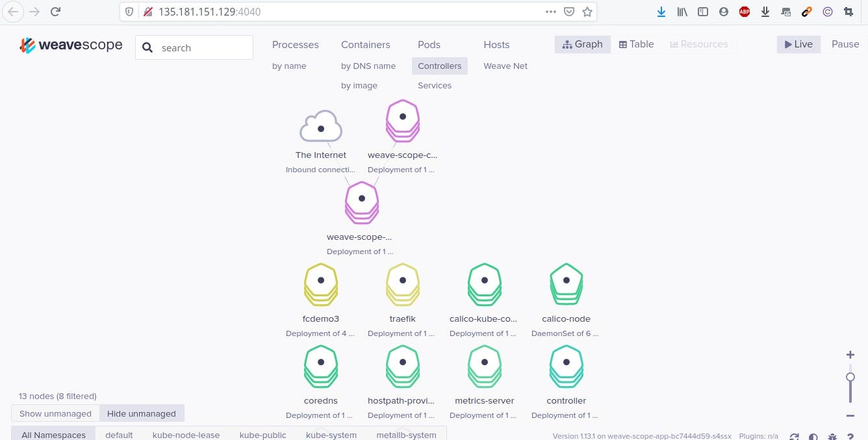Click the AdBlock Plus extension icon
The image size is (868, 440).
tap(745, 11)
